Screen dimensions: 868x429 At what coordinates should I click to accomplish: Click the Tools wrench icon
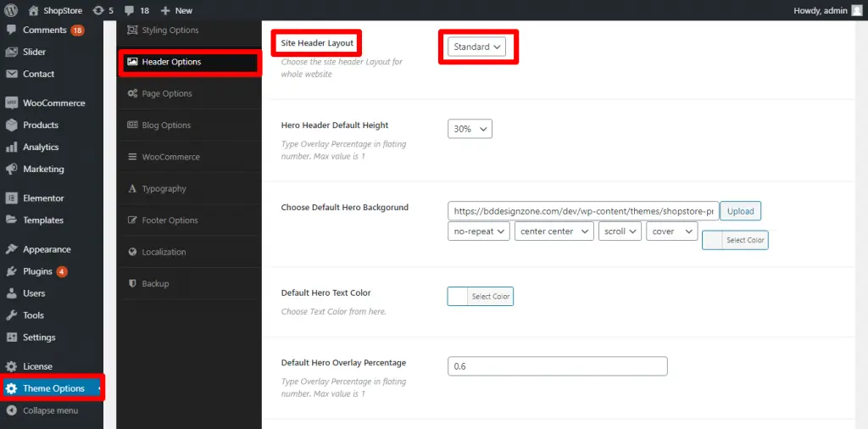tap(11, 315)
